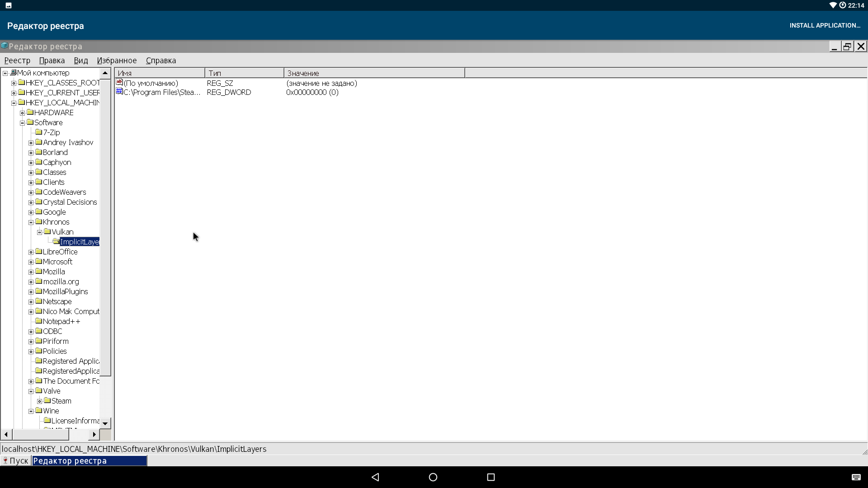The width and height of the screenshot is (868, 488).
Task: Select the Steam registry folder
Action: [61, 400]
